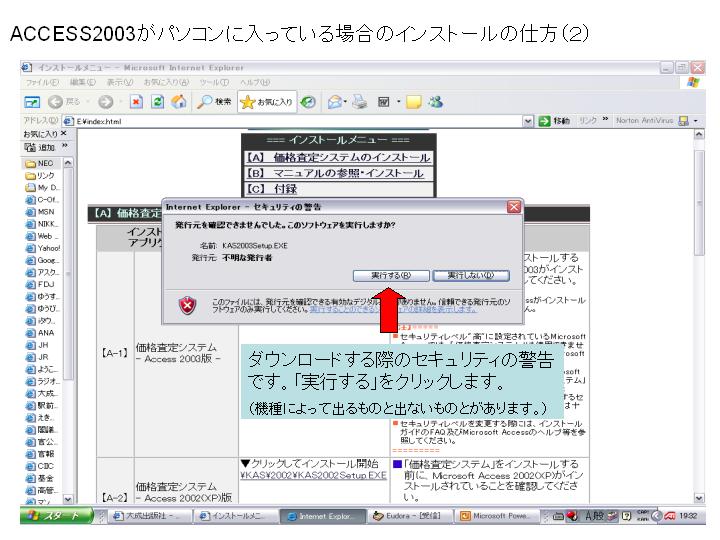The width and height of the screenshot is (720, 540).
Task: Open the FDJ favorite
Action: click(x=40, y=284)
